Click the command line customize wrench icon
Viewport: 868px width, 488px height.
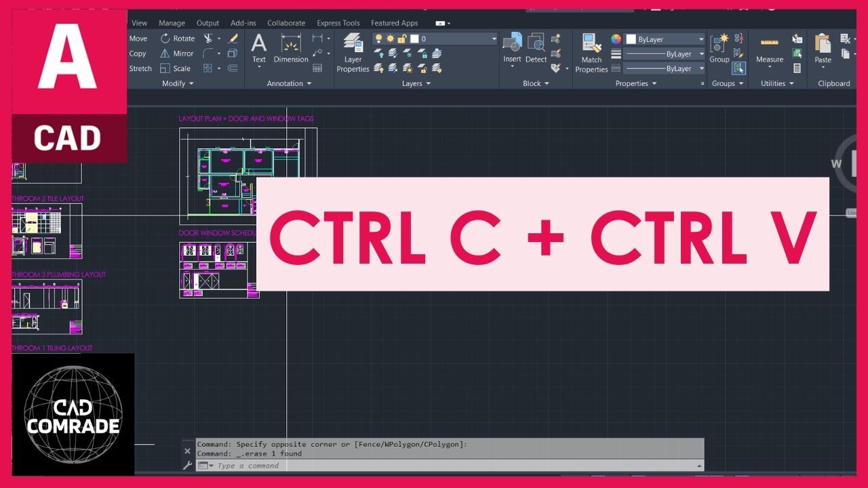(x=188, y=466)
